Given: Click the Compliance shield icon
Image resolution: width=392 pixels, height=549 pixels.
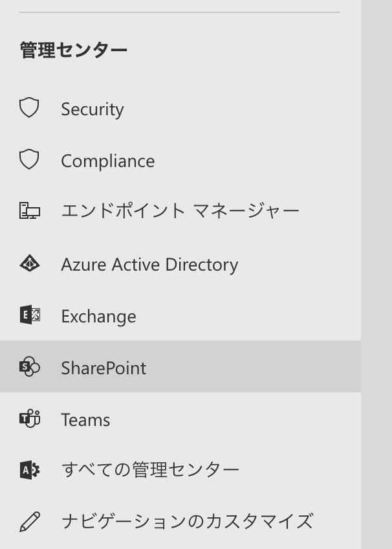Looking at the screenshot, I should click(x=29, y=160).
